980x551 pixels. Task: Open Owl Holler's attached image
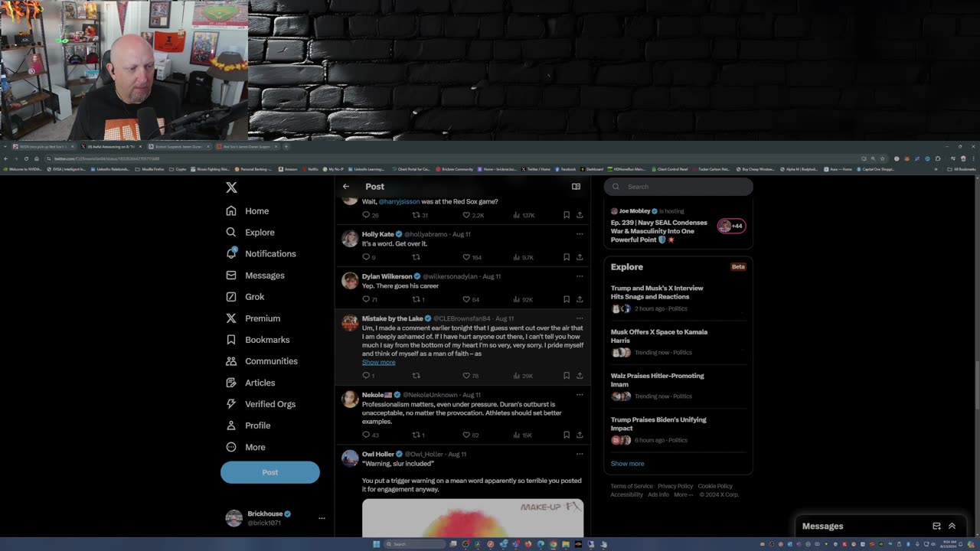pos(472,518)
